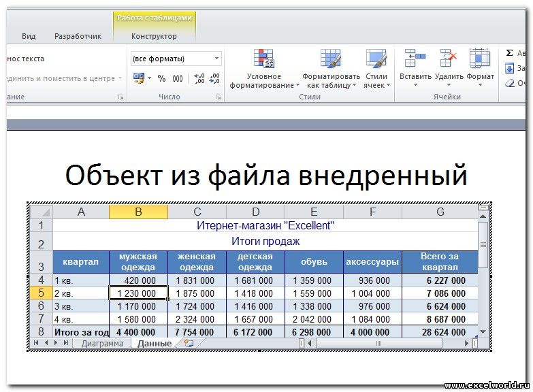The height and width of the screenshot is (392, 533).
Task: Toggle Wrap Text (Перенос текста)
Action: pyautogui.click(x=25, y=59)
